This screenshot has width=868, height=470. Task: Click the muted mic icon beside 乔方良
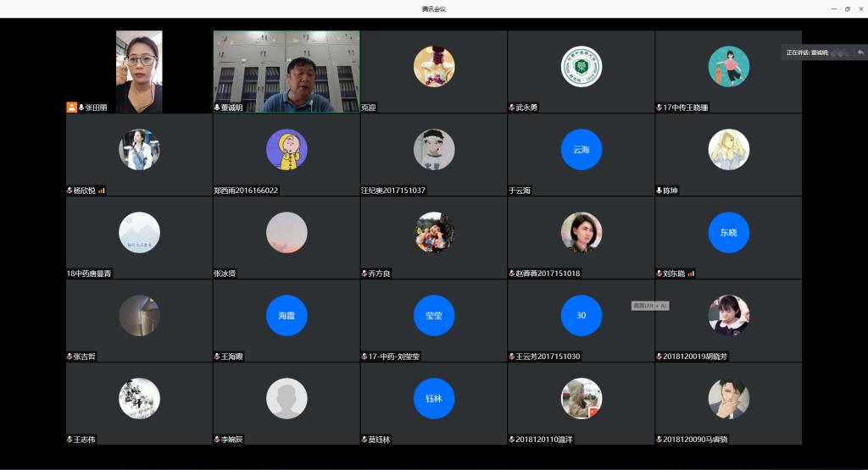364,274
